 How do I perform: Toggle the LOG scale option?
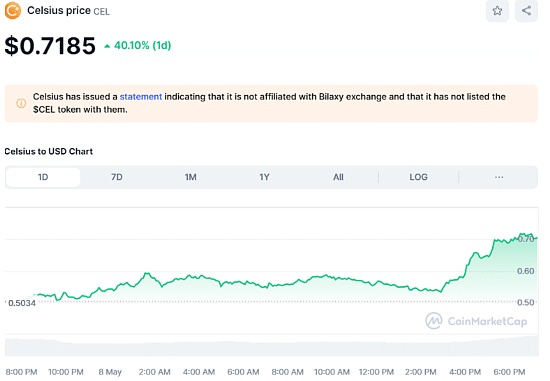pos(418,177)
